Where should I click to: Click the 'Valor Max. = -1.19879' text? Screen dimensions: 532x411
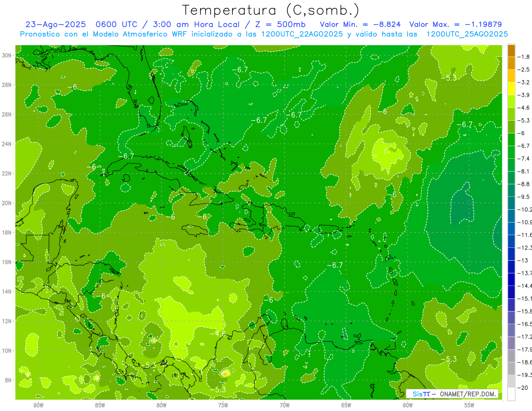click(x=456, y=24)
